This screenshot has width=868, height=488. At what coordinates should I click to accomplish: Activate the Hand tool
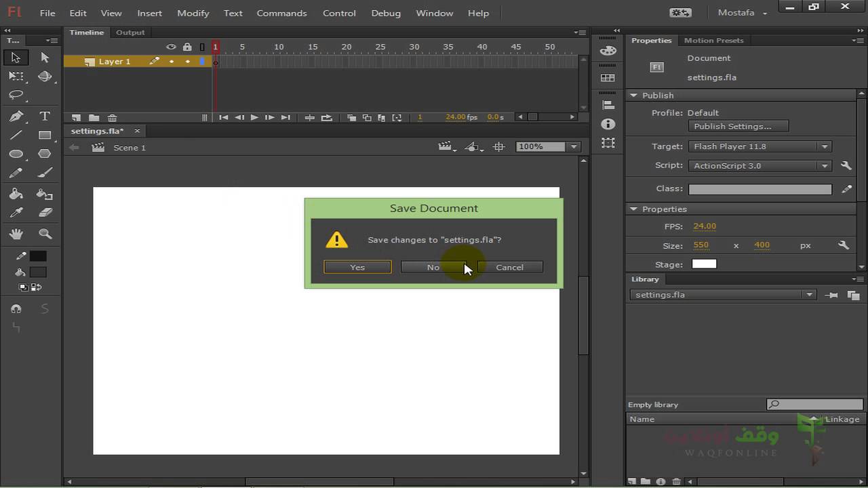tap(16, 234)
